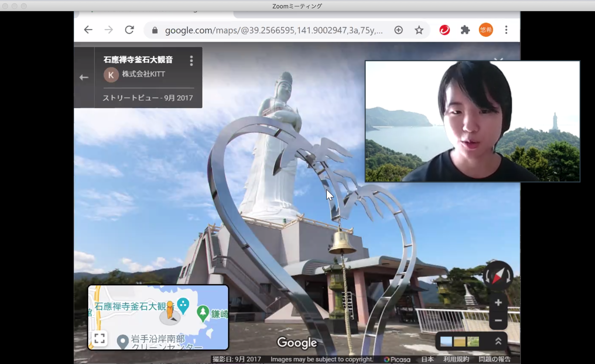Click the 問題の報告 link

tap(495, 359)
